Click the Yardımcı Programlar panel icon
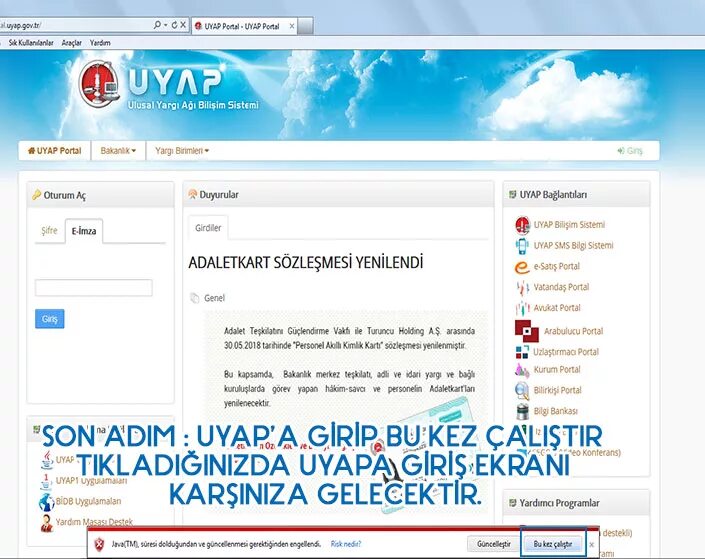Screen dimensions: 705x559 pos(513,503)
